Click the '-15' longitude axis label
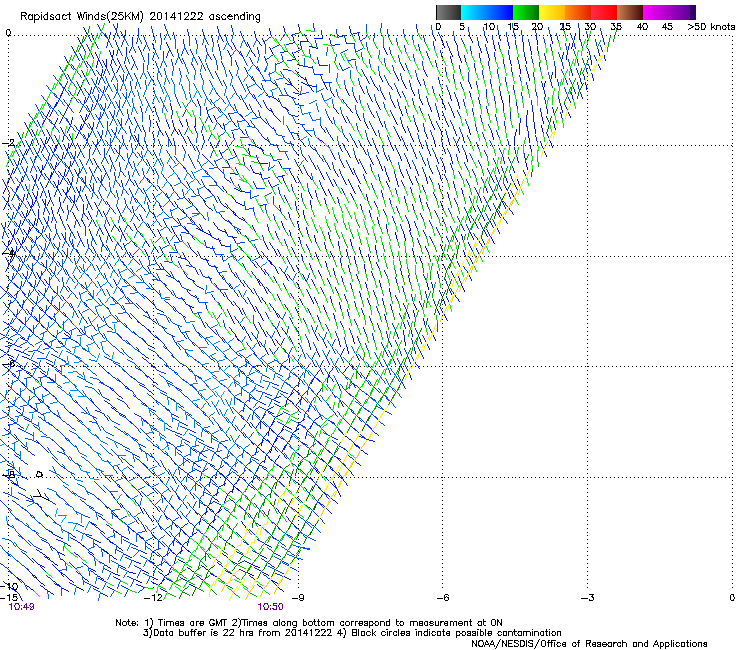Screen dimensions: 740x650 coord(9,598)
